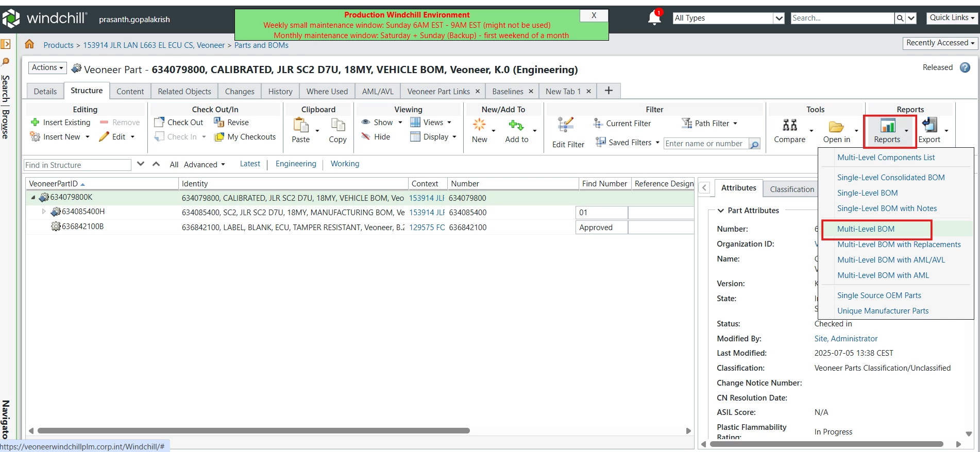
Task: Find next match with down chevron
Action: tap(141, 164)
